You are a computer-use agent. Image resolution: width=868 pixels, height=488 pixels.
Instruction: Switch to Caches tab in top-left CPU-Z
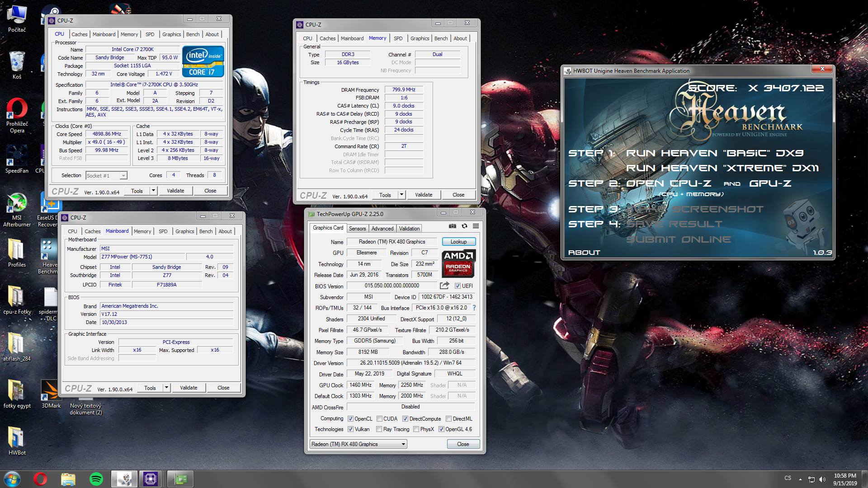coord(79,34)
